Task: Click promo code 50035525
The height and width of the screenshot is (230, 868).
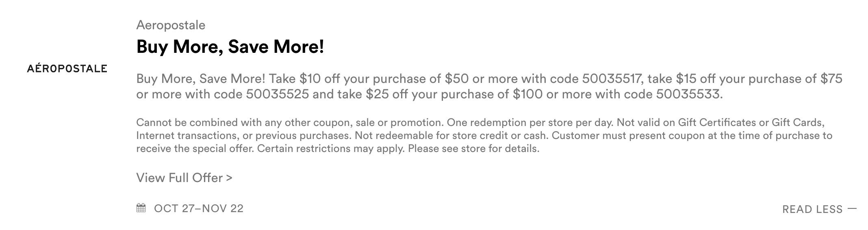Action: click(x=277, y=94)
